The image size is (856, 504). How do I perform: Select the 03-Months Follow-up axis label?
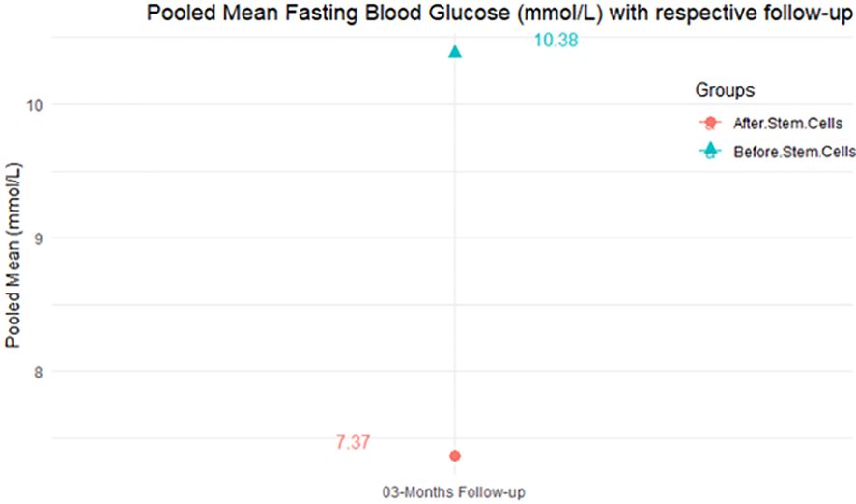[x=454, y=492]
